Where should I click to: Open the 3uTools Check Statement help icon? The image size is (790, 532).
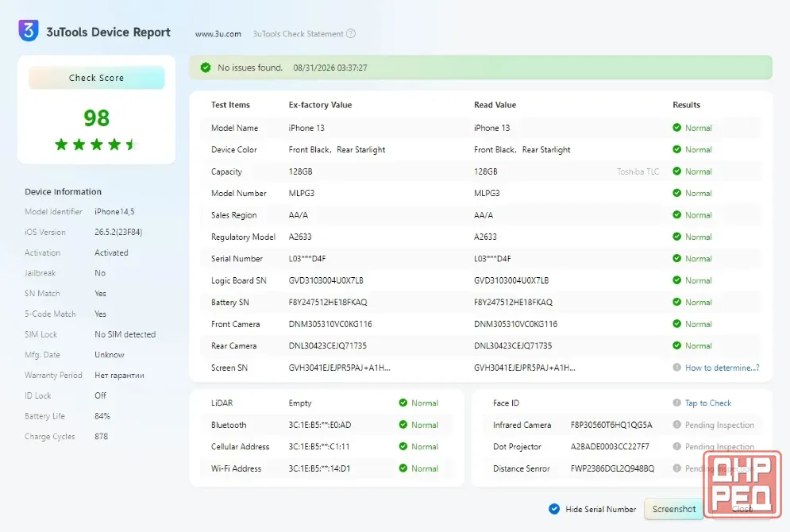351,34
